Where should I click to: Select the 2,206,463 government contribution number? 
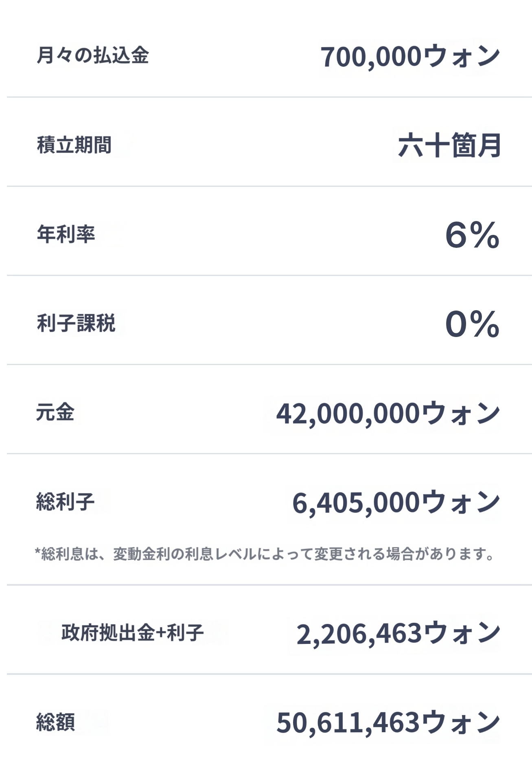[x=359, y=634]
